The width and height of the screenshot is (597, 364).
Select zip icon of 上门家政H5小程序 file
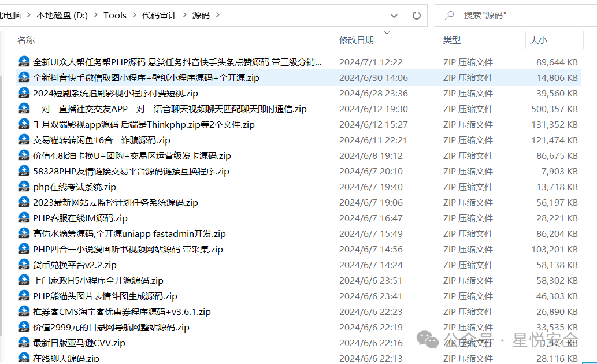[24, 280]
